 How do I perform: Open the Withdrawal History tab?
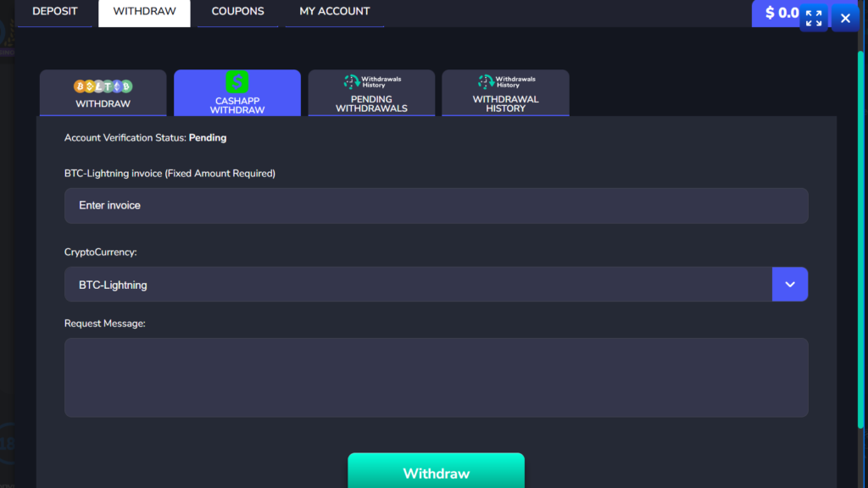505,93
